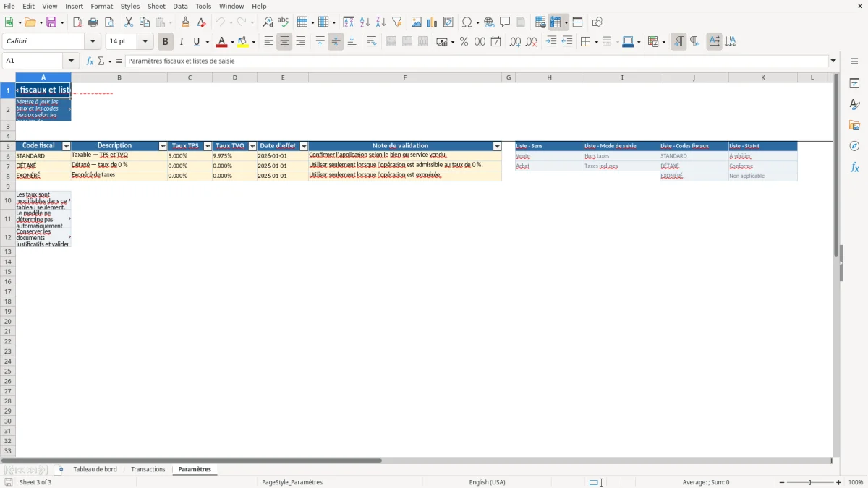
Task: Open Date d'effet filter dropdown
Action: 304,146
